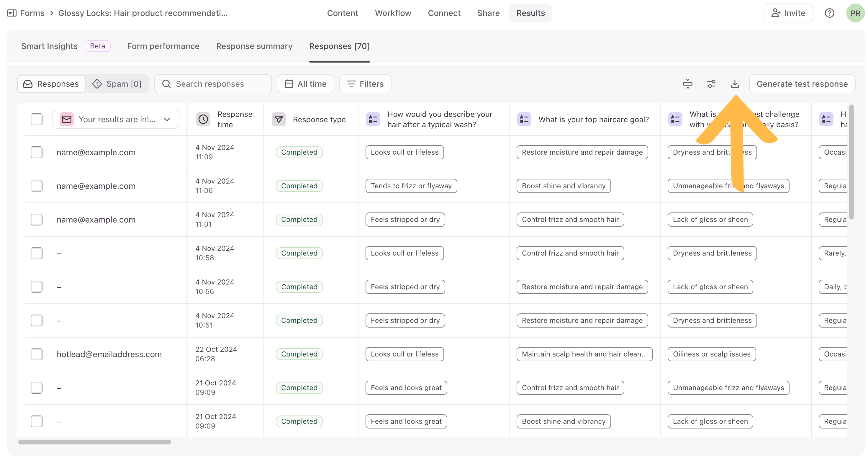This screenshot has width=868, height=458.
Task: Click the funnel icon in Response type header
Action: pyautogui.click(x=279, y=119)
